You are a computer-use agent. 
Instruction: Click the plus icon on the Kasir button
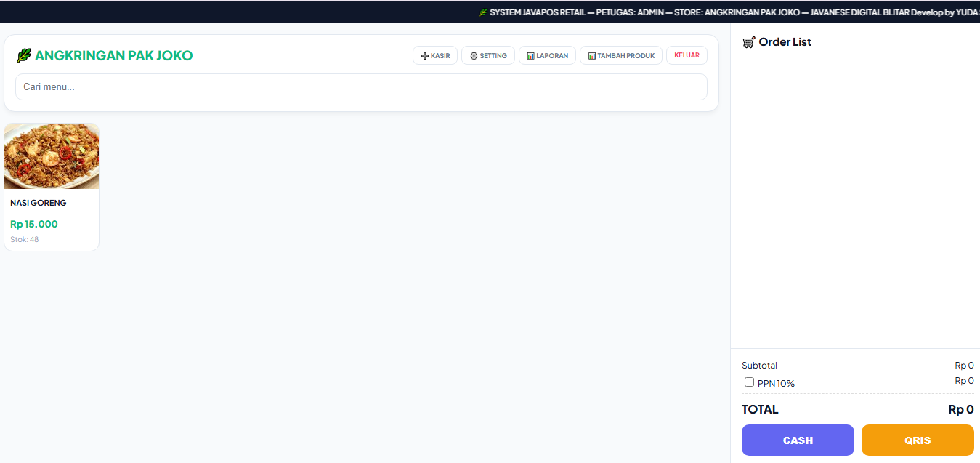(425, 56)
